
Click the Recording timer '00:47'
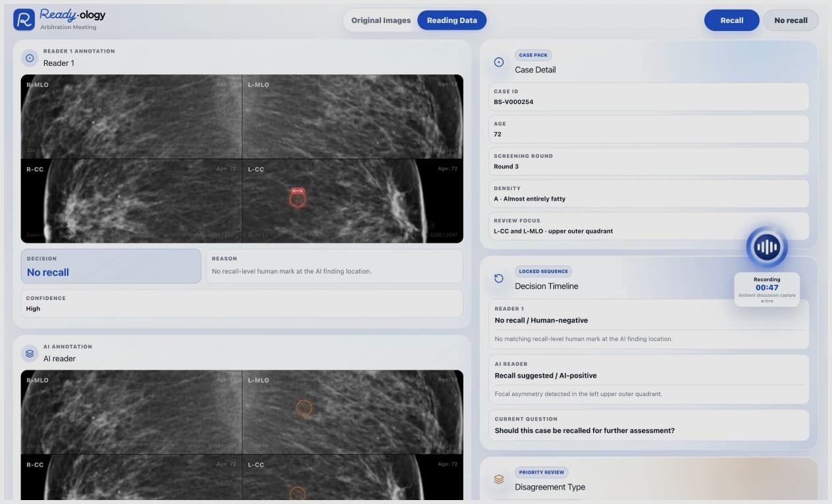767,288
